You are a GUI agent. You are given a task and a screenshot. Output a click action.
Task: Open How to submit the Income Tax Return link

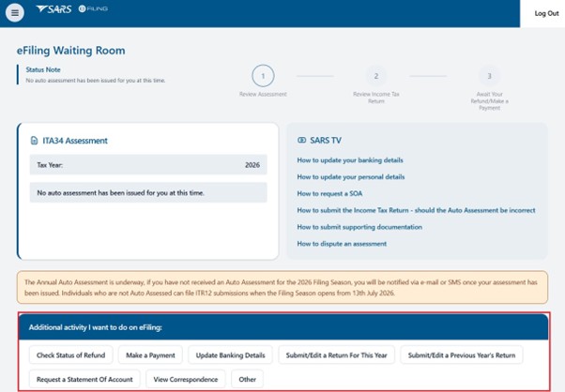click(x=416, y=210)
